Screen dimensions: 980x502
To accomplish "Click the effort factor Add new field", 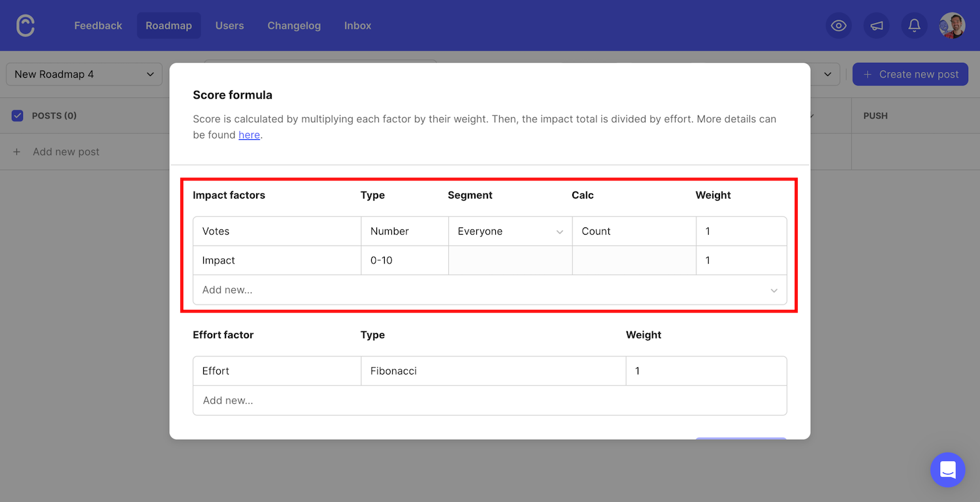I will pos(490,400).
